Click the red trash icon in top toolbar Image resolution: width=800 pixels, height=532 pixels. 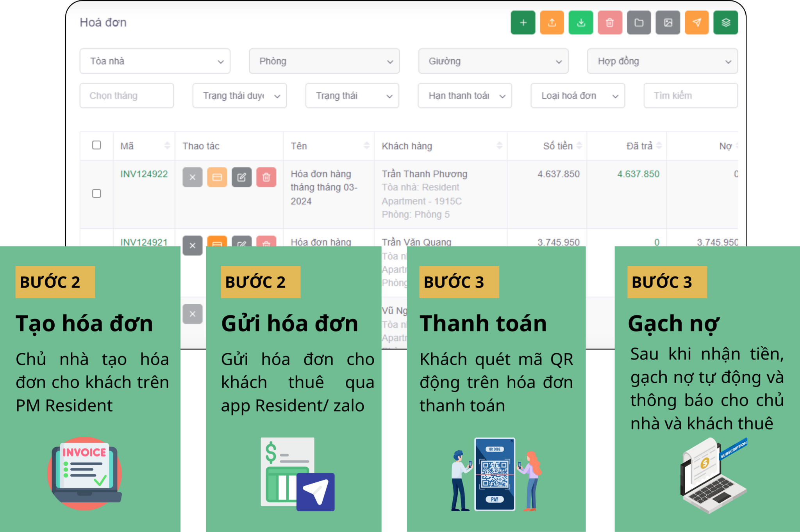[609, 23]
